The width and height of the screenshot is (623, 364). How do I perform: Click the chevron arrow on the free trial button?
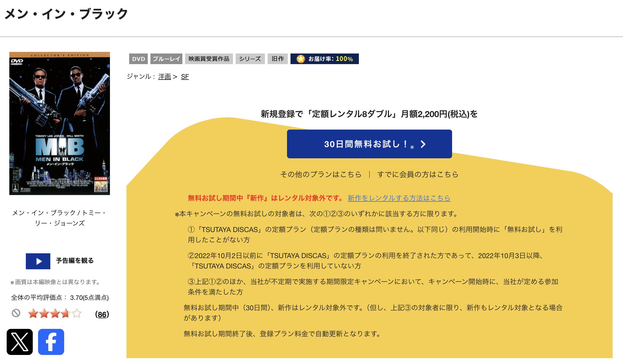pos(423,144)
